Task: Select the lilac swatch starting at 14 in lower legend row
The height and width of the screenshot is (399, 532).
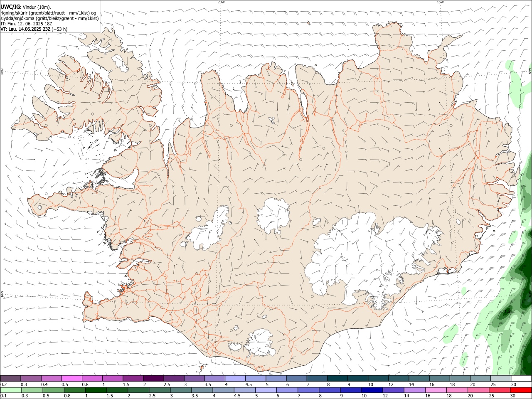Action: tap(415, 390)
